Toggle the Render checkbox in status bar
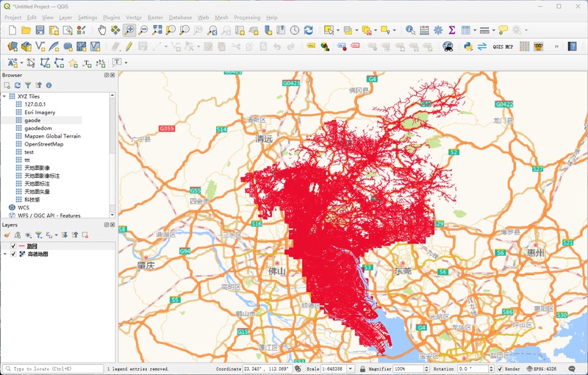 click(500, 368)
